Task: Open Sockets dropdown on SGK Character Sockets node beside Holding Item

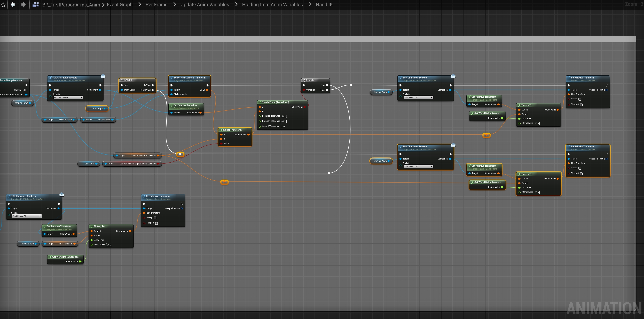Action: click(x=27, y=216)
